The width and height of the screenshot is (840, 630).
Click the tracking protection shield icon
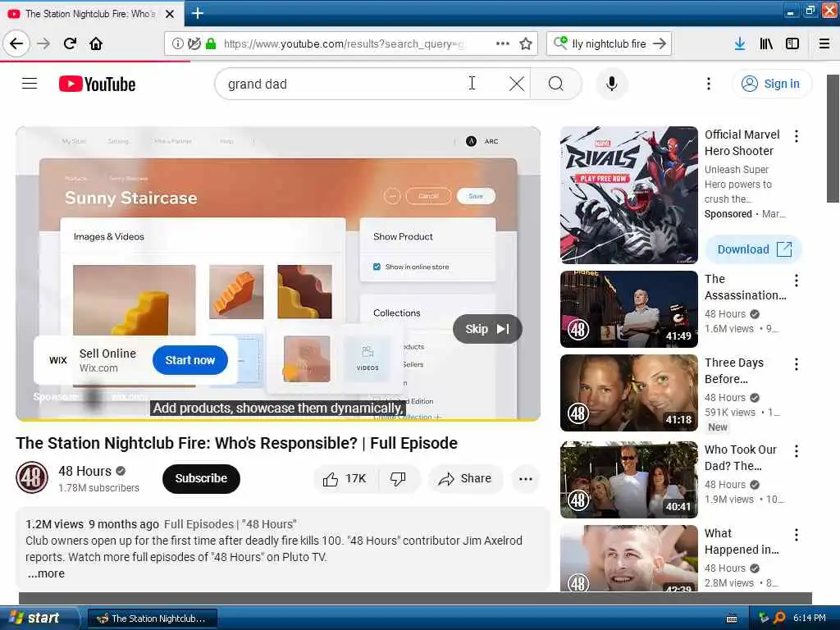194,43
